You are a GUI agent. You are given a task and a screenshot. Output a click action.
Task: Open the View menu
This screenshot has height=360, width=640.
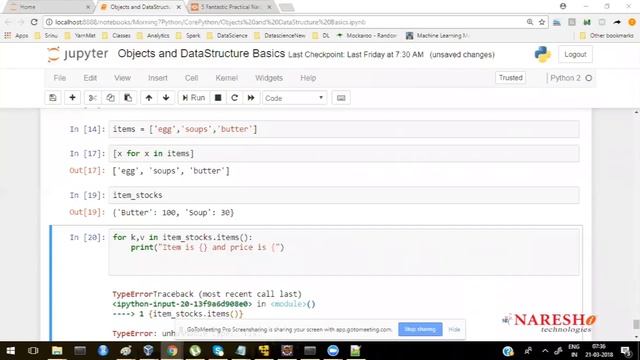point(122,78)
